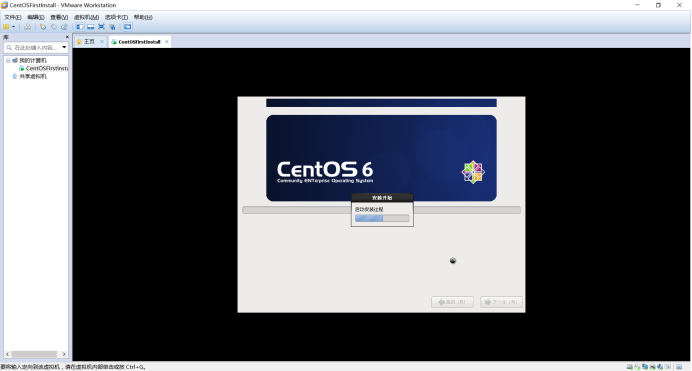Open the 查看(V) menu

point(59,17)
